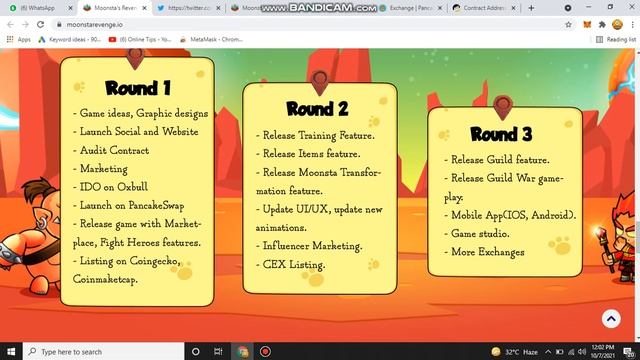Viewport: 640px width, 360px height.
Task: Reload the current page
Action: pyautogui.click(x=40, y=24)
